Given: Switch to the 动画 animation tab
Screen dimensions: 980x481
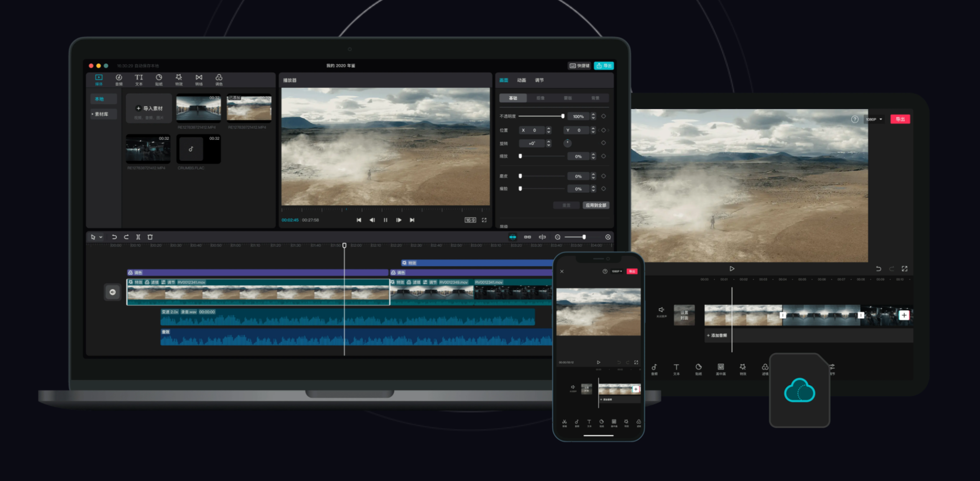Looking at the screenshot, I should tap(521, 80).
